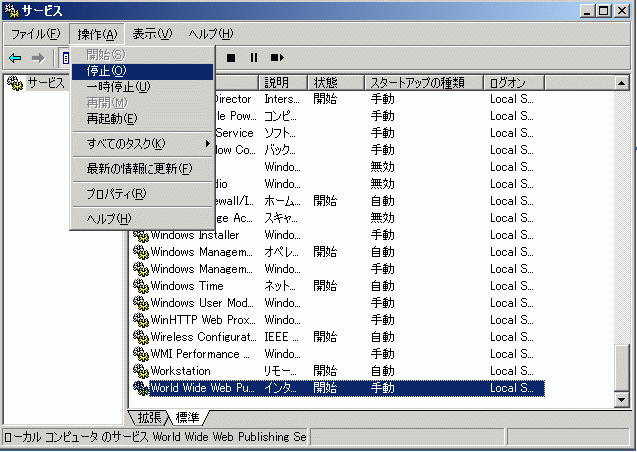
Task: Click the scrollbar up arrow
Action: (x=621, y=83)
